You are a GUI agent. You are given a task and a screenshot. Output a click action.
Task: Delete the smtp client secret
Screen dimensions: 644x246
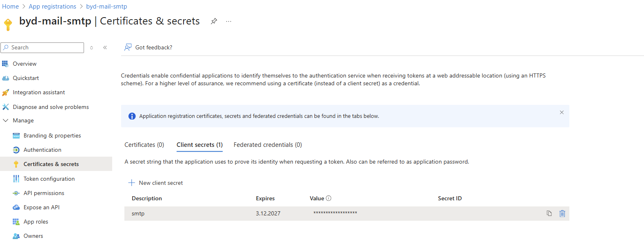(x=562, y=213)
